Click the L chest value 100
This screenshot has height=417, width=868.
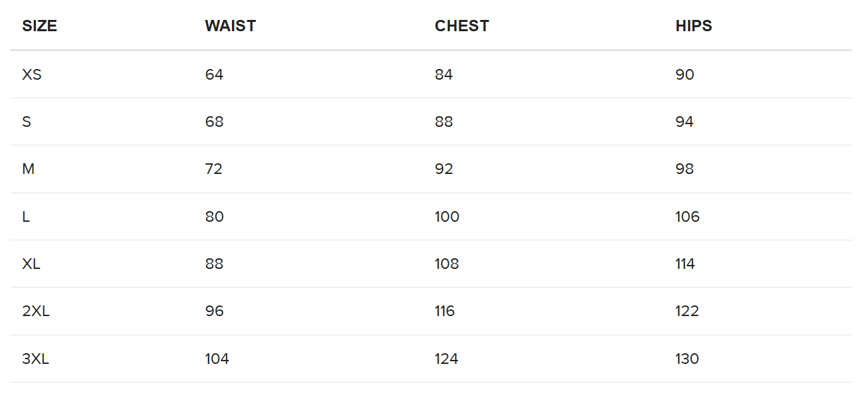(447, 216)
